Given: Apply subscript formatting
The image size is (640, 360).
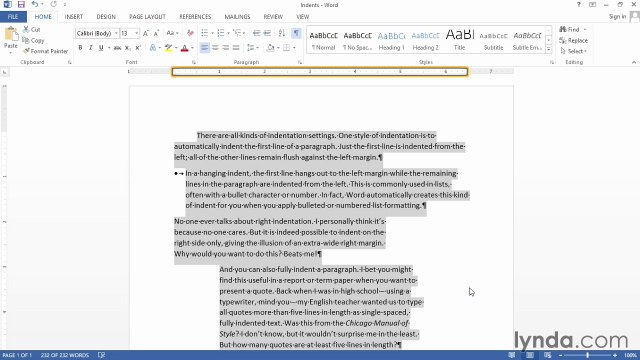Looking at the screenshot, I should point(128,48).
